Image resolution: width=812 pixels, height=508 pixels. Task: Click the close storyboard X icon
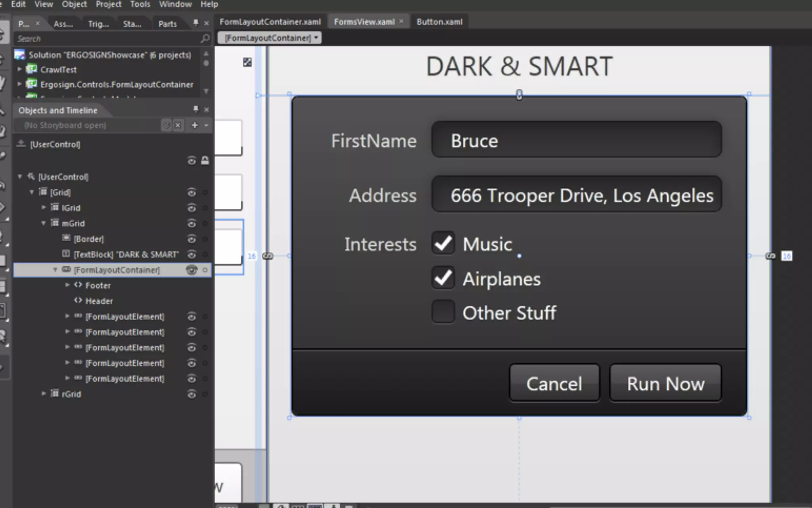(x=178, y=125)
